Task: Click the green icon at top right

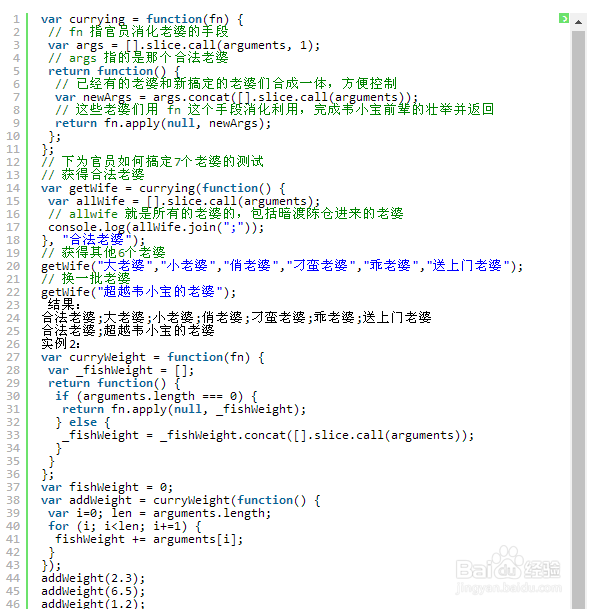Action: pyautogui.click(x=564, y=18)
